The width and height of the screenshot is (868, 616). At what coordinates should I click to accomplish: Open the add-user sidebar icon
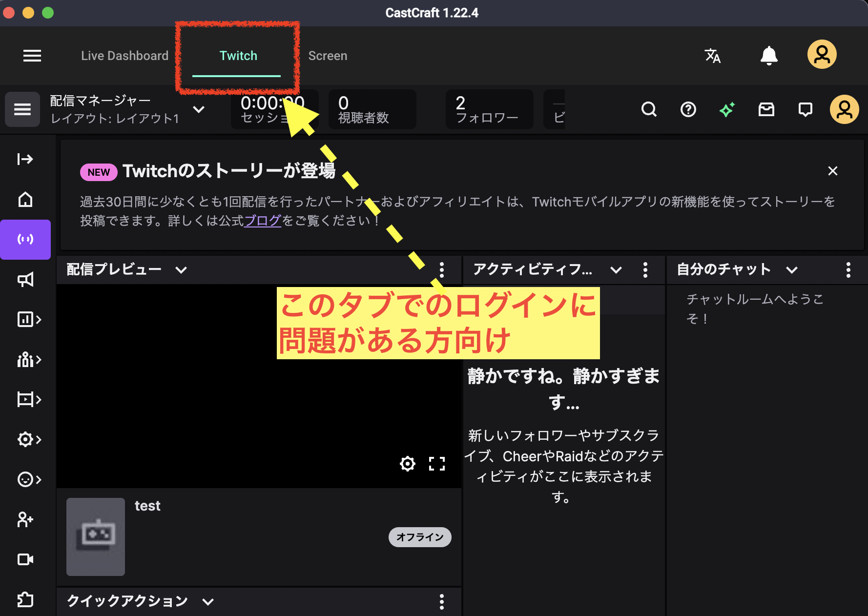[25, 519]
